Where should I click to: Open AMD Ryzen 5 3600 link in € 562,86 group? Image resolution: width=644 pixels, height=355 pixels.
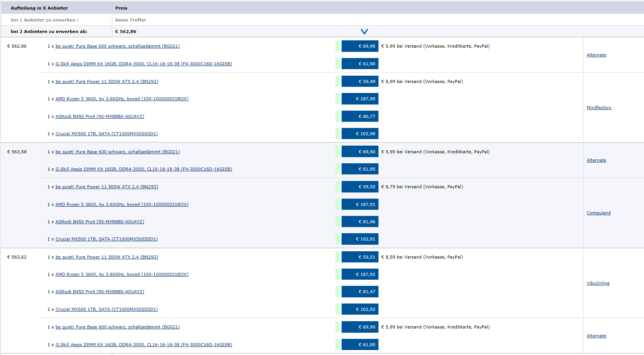coord(122,99)
